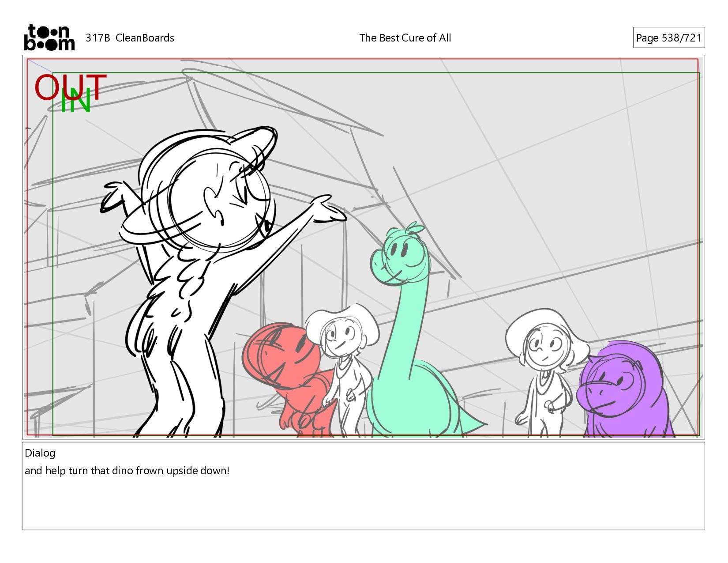Select the '317B CleanBoards' header text
Image resolution: width=728 pixels, height=563 pixels.
pos(130,38)
